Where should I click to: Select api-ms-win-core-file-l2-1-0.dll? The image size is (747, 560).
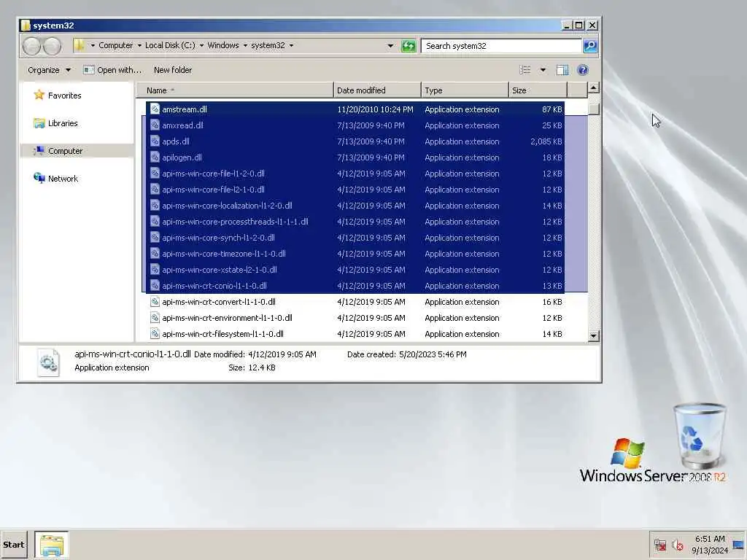pos(214,190)
